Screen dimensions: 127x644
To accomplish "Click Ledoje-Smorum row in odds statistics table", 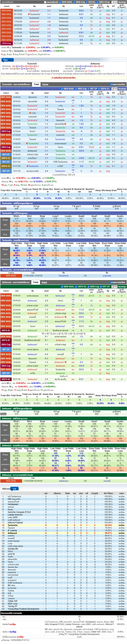I will tap(63, 515).
